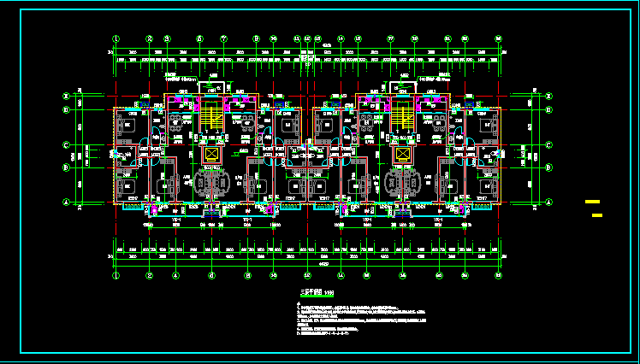Image resolution: width=640 pixels, height=364 pixels.
Task: Select the lower yellow bar outside the plan
Action: [597, 215]
